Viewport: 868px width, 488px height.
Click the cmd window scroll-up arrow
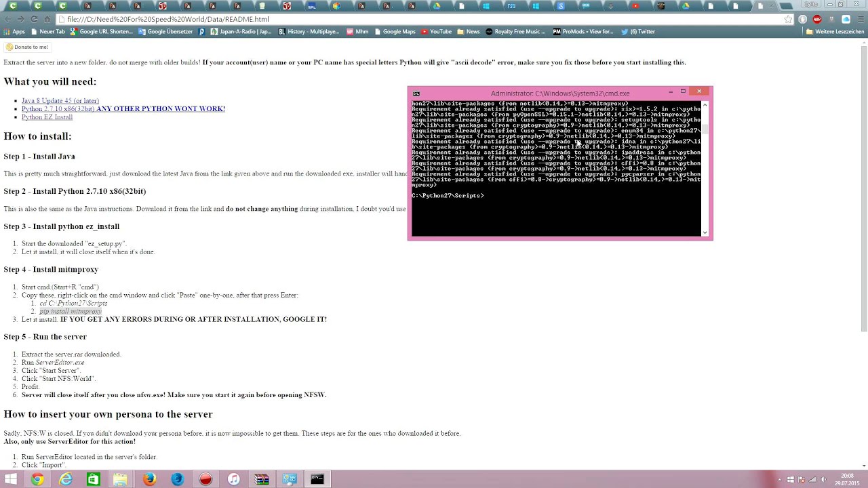coord(705,105)
